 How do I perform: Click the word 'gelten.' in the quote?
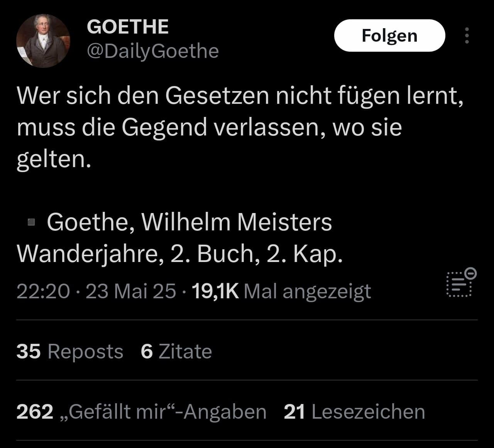tap(54, 159)
